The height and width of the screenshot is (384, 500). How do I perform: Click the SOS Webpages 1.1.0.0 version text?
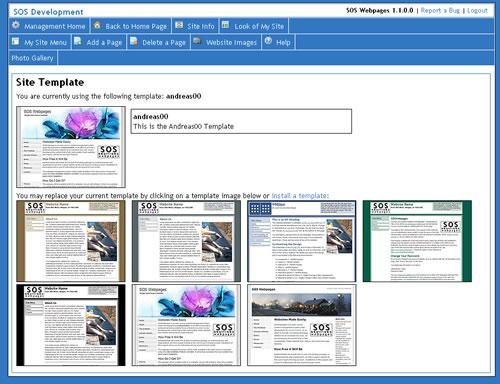pyautogui.click(x=380, y=11)
